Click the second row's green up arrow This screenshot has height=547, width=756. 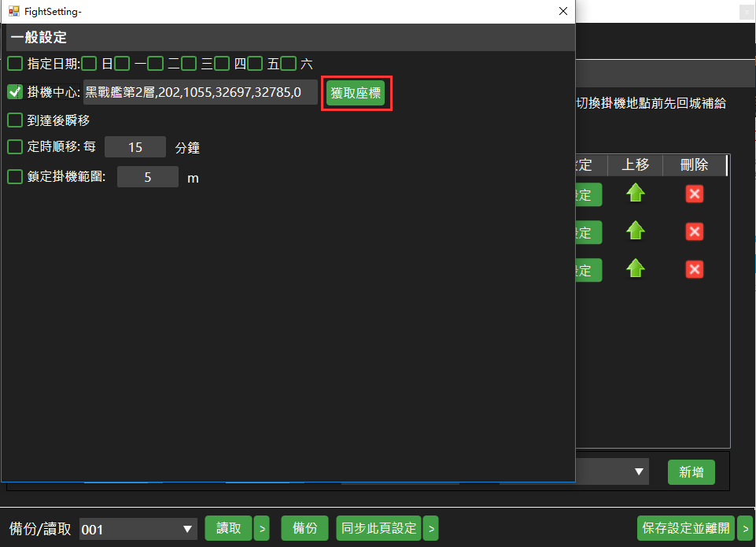[635, 231]
